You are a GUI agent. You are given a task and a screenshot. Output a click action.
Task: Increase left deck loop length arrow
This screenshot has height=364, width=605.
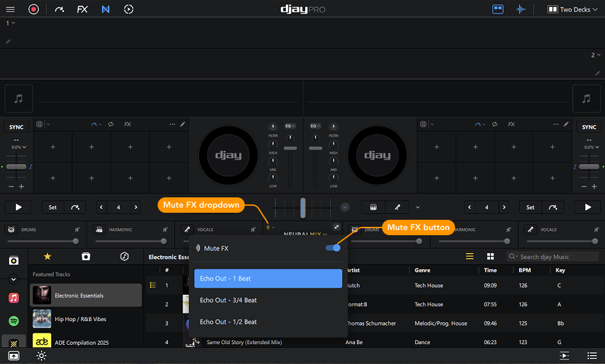(x=135, y=207)
